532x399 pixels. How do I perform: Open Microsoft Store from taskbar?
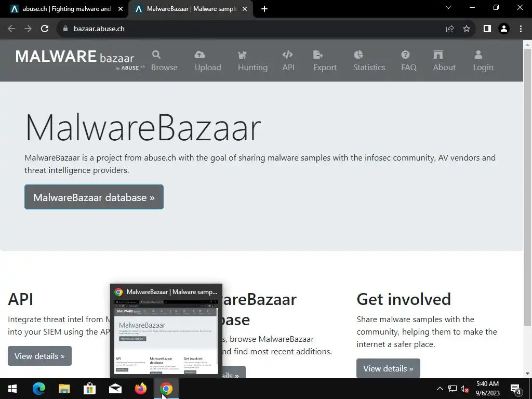[89, 389]
